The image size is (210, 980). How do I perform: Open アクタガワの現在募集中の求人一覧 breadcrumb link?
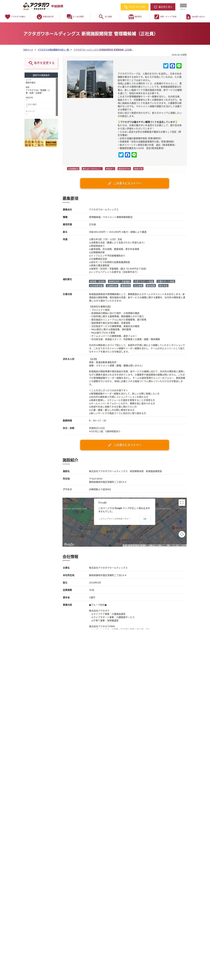[53, 50]
